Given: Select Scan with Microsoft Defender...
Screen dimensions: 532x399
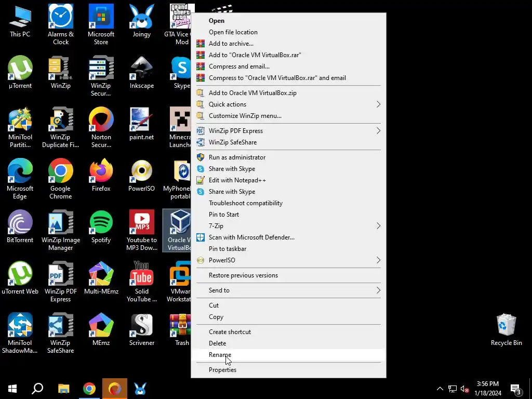Looking at the screenshot, I should (x=288, y=237).
